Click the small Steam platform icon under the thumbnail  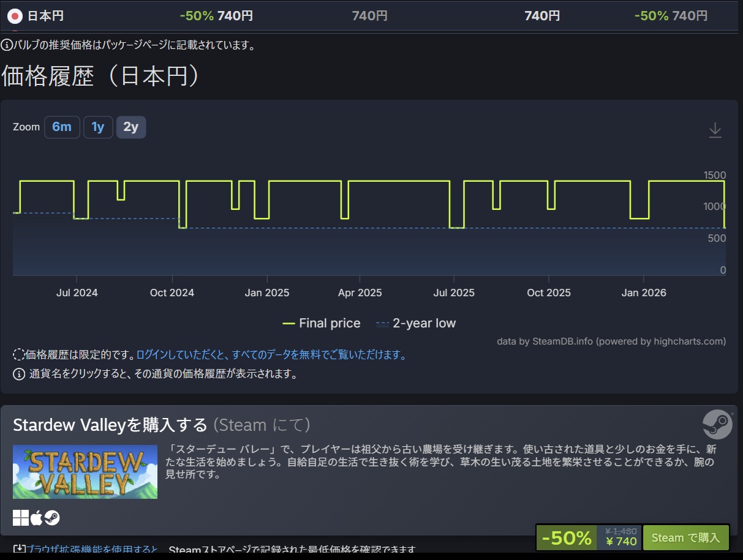point(52,518)
